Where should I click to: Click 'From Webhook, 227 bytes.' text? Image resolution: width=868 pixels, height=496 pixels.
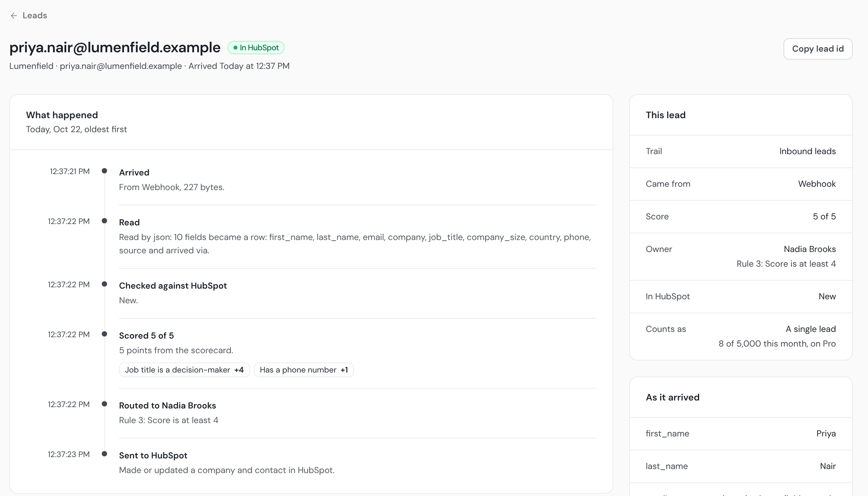pos(172,187)
